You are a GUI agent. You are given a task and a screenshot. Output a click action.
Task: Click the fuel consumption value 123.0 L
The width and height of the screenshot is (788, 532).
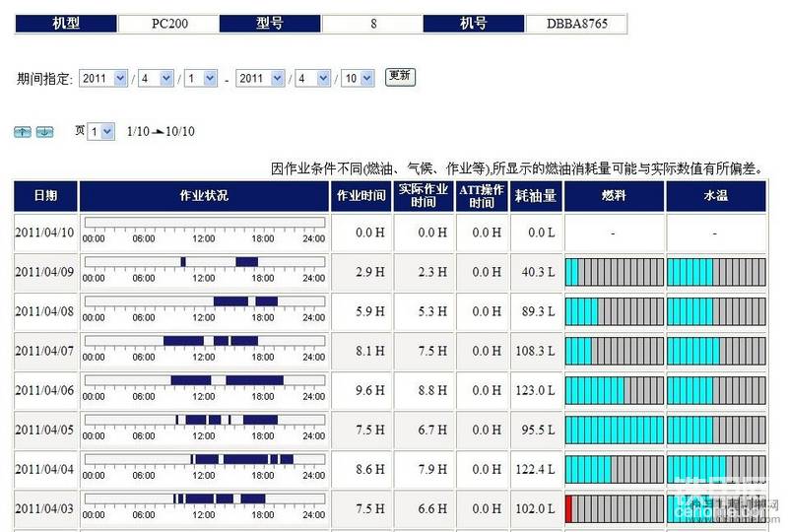click(535, 391)
